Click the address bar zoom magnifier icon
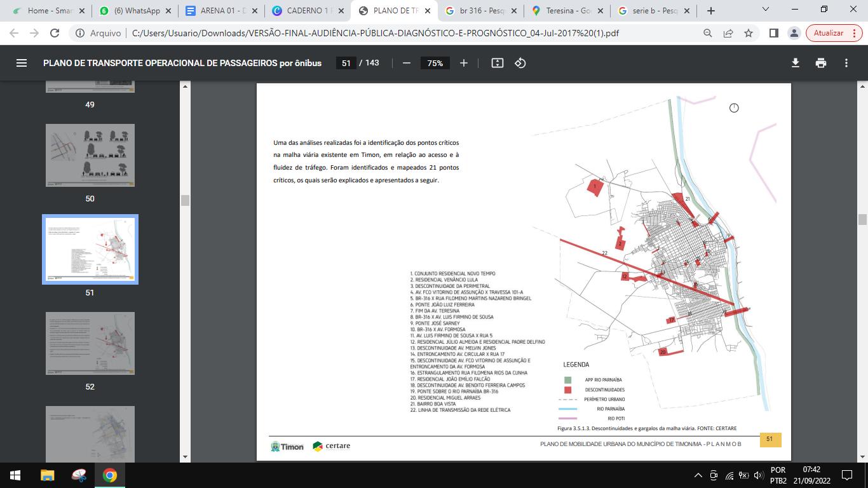 click(708, 33)
